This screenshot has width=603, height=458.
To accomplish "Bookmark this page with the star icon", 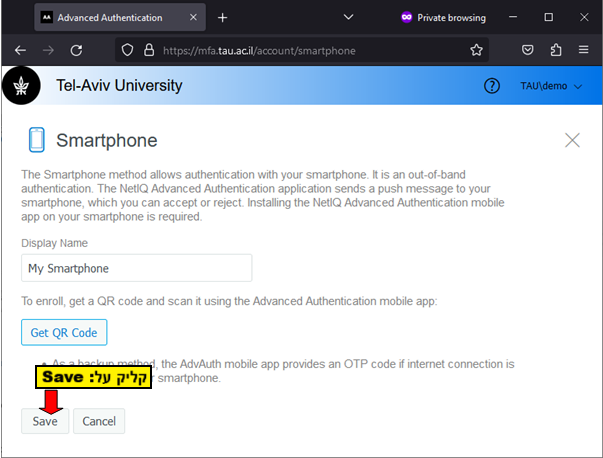I will 477,50.
